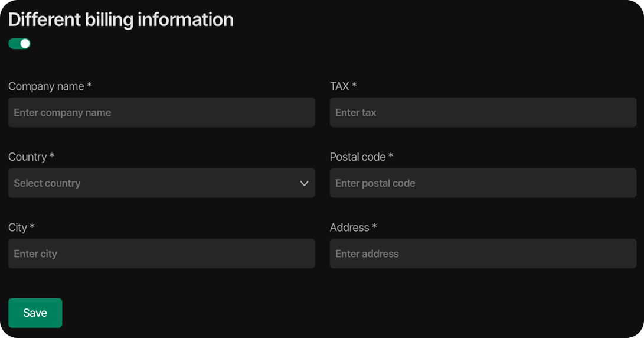Click the Address label text
Screen dimensions: 644x338
click(x=349, y=227)
